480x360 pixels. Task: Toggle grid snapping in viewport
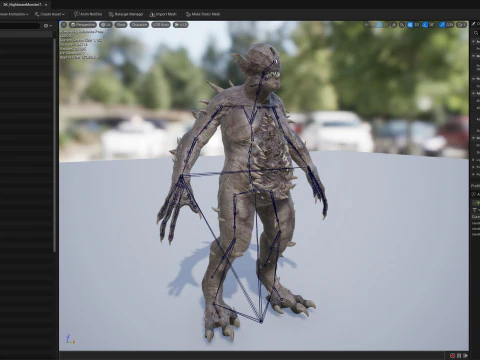410,25
